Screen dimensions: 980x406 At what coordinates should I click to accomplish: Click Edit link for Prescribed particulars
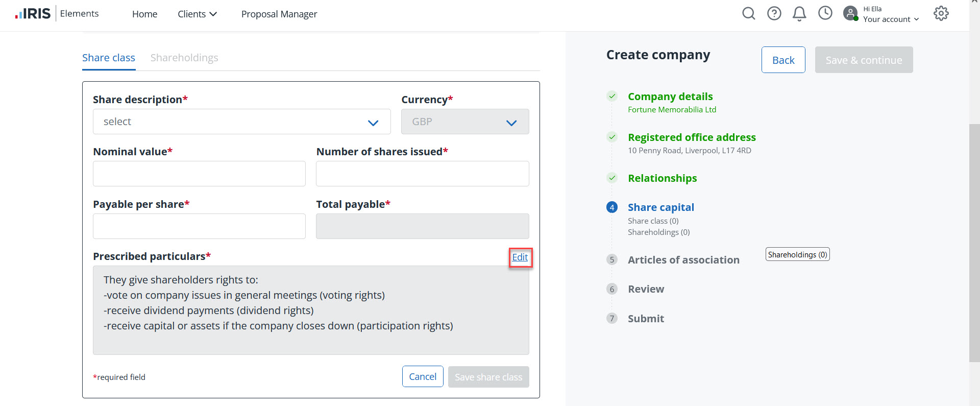click(x=520, y=257)
